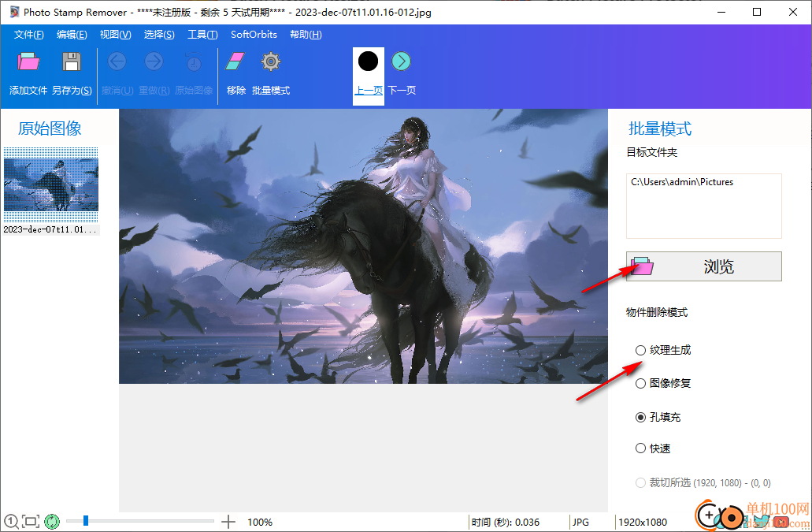Click the JPG format status text
This screenshot has height=532, width=812.
tap(580, 523)
